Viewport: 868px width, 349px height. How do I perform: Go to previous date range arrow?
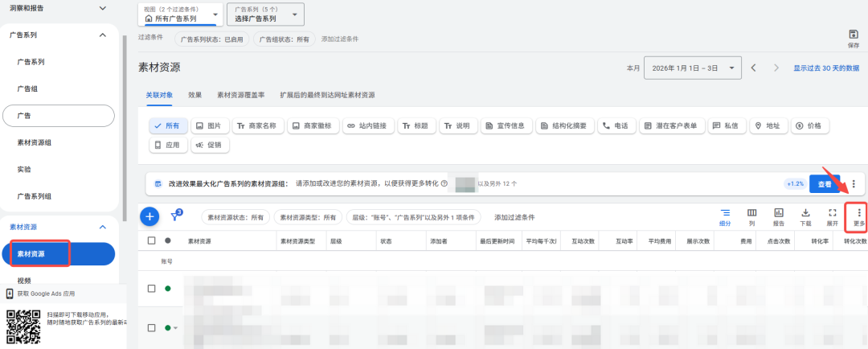(x=753, y=68)
